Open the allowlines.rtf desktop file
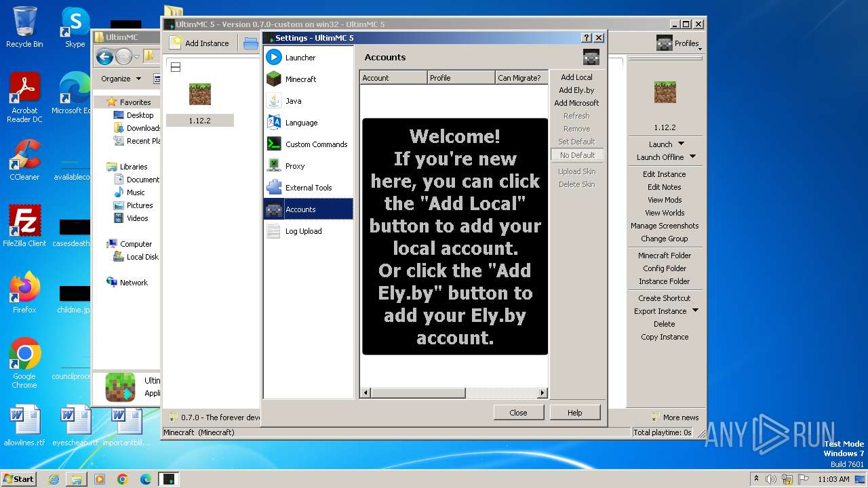 tap(24, 426)
